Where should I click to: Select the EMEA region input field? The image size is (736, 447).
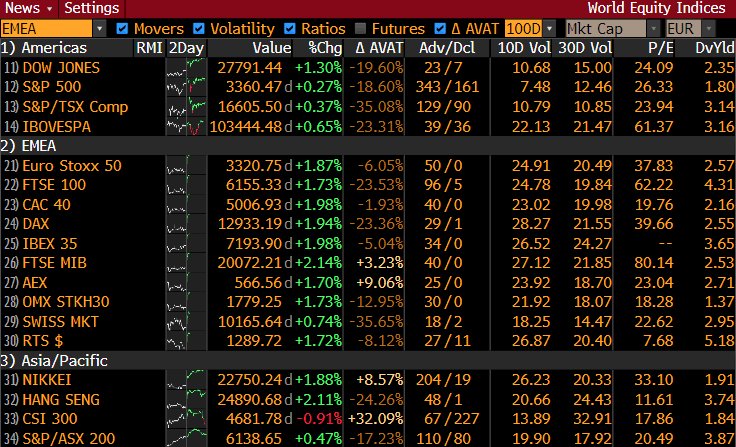tap(46, 29)
